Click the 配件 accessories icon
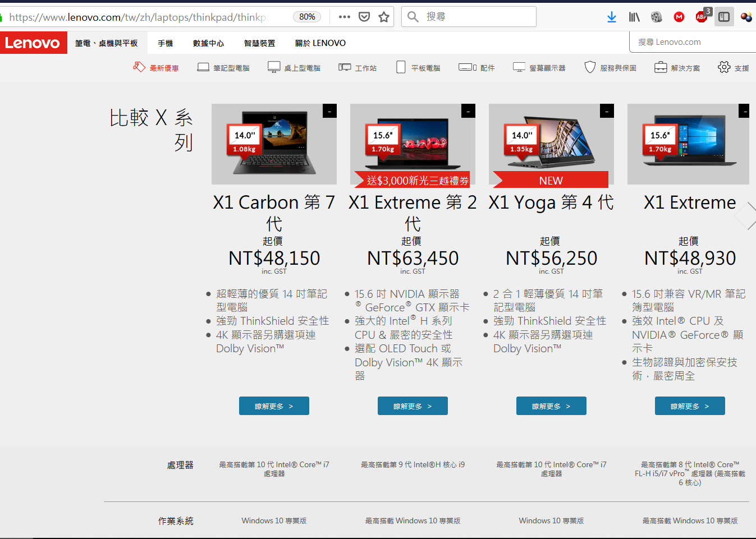This screenshot has width=756, height=539. 468,67
